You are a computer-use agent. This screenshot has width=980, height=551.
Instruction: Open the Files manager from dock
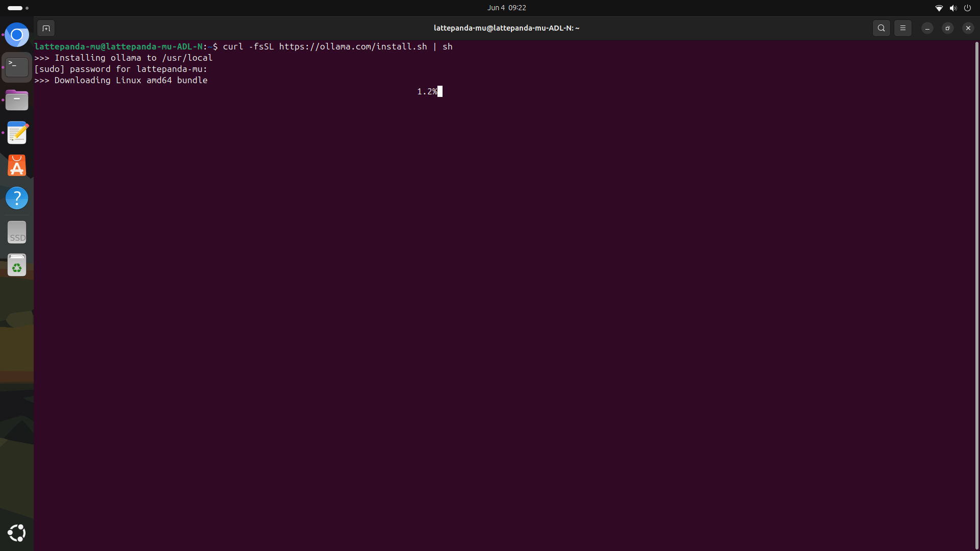pos(17,100)
